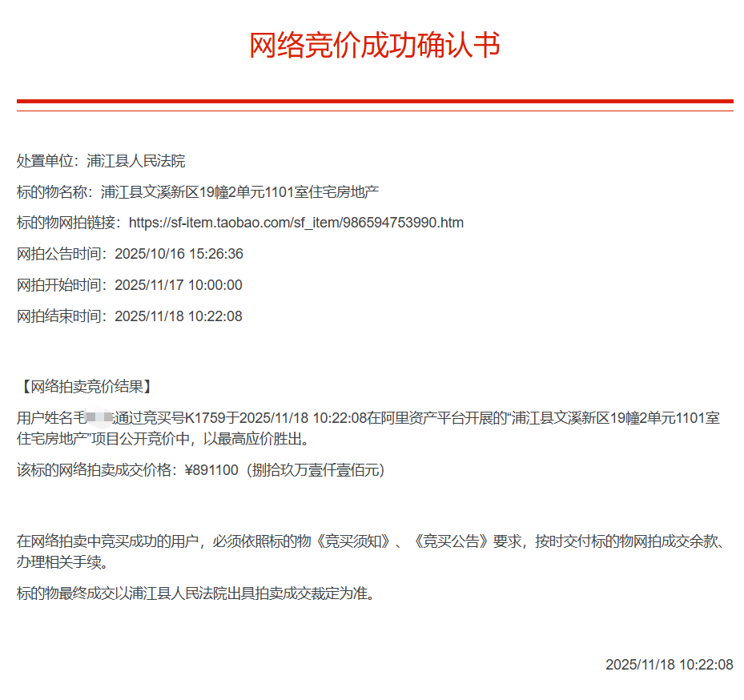Click the amount 捌拾玖万壹仟壹佰元
The image size is (744, 700).
316,470
